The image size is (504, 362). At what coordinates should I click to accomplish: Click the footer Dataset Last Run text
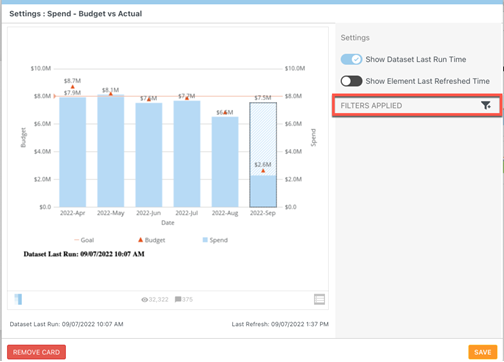click(x=66, y=324)
